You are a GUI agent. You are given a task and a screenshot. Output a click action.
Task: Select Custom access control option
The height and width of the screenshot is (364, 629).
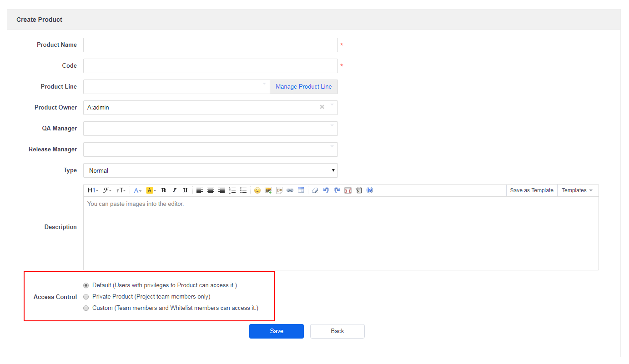pyautogui.click(x=86, y=308)
